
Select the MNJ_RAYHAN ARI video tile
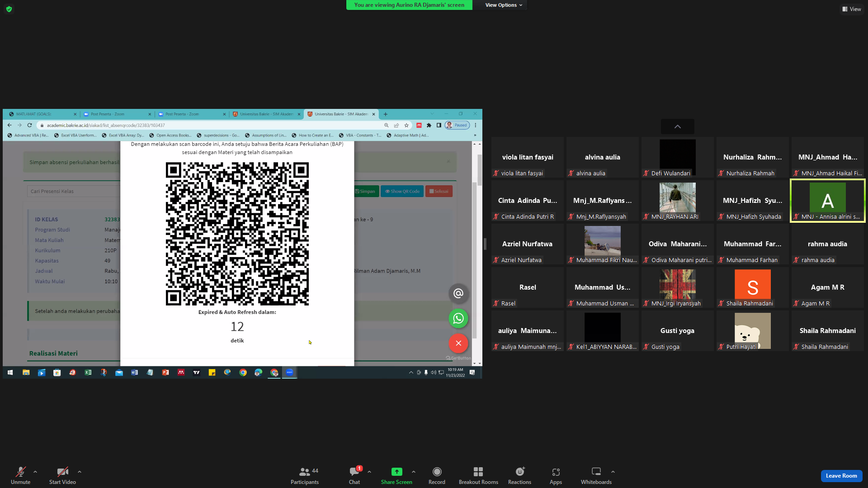(x=677, y=201)
